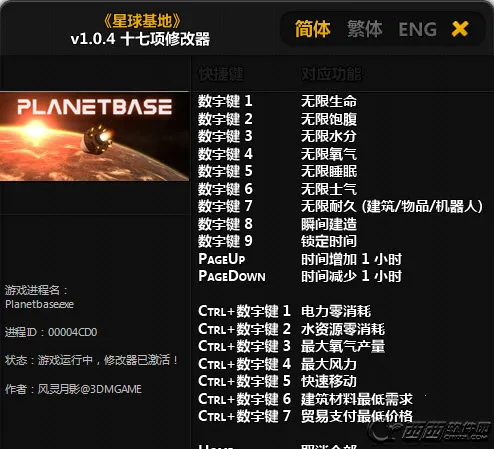Viewport: 494px width, 449px height.
Task: Click the 对应功能 column header
Action: coord(331,74)
